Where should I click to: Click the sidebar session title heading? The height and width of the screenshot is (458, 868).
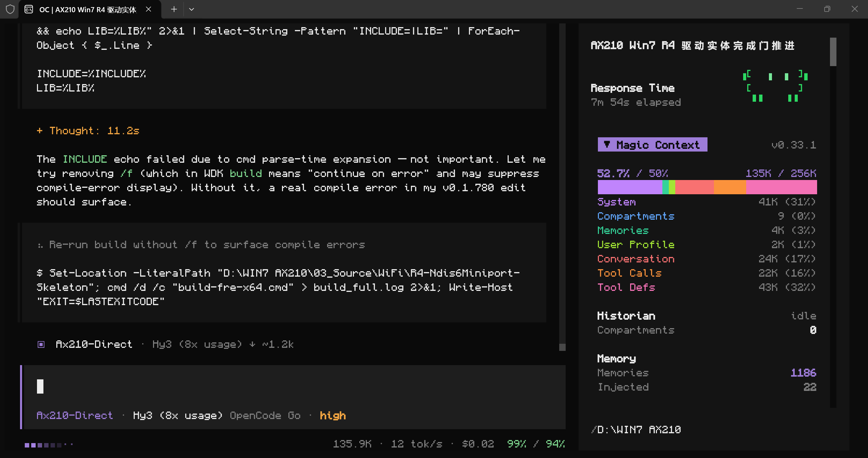pyautogui.click(x=693, y=45)
